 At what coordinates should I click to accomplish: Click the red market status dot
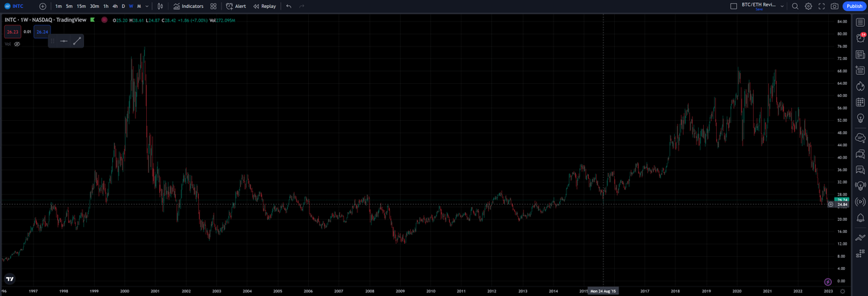pos(104,20)
